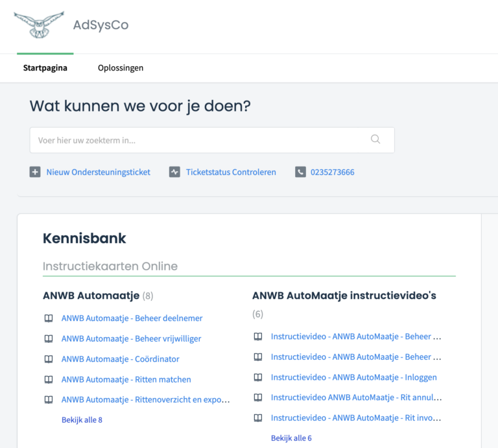
Task: Click the AdSysCo owl logo
Action: [x=39, y=25]
